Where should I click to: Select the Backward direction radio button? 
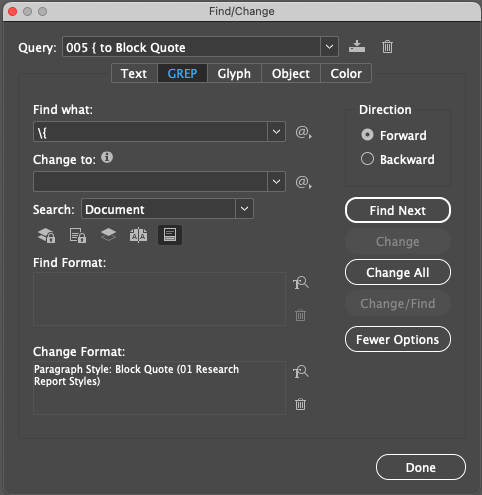[367, 159]
